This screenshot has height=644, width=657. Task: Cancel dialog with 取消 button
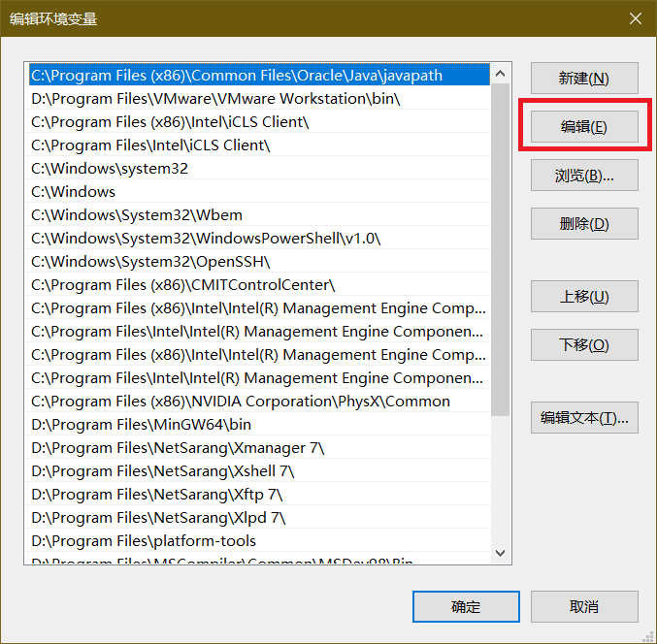coord(584,607)
